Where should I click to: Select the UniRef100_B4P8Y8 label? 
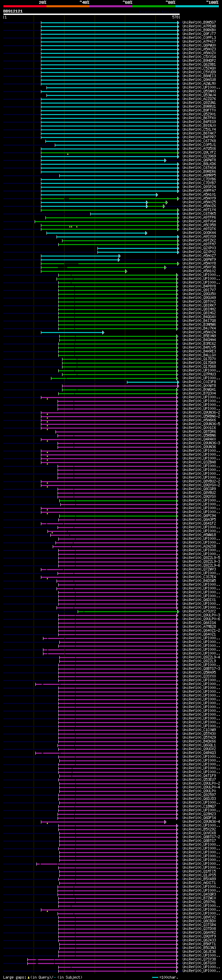coord(199,286)
